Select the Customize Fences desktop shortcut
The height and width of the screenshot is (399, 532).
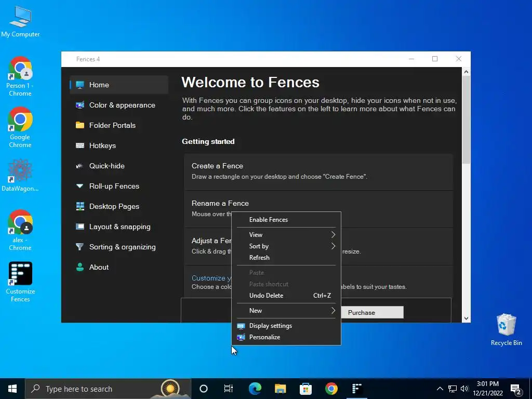pos(20,282)
